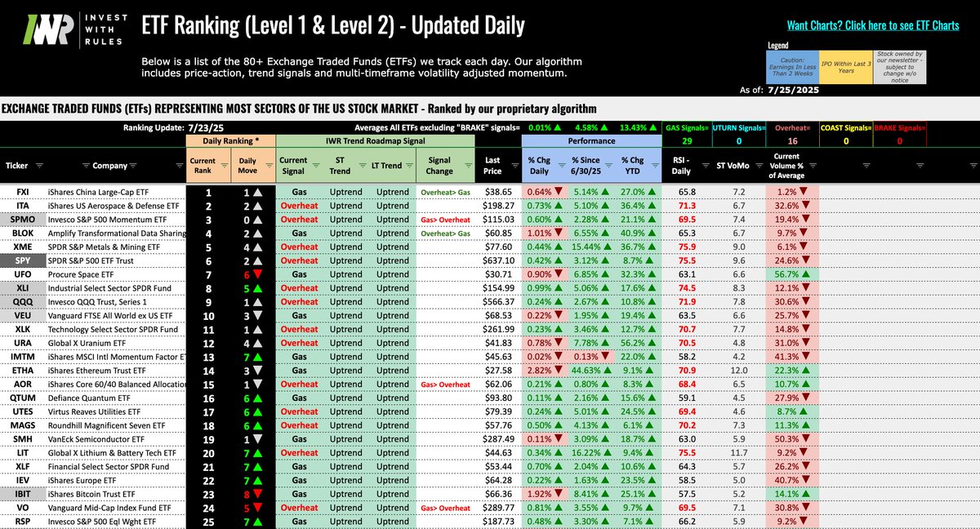The image size is (980, 529).
Task: Click SPMO's Gas> Overheat signal change
Action: click(446, 220)
